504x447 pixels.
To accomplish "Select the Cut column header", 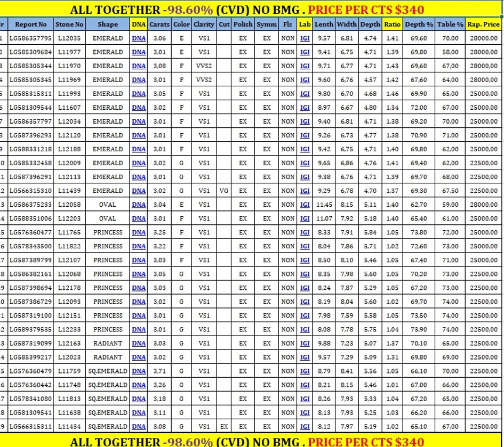I will [x=224, y=25].
